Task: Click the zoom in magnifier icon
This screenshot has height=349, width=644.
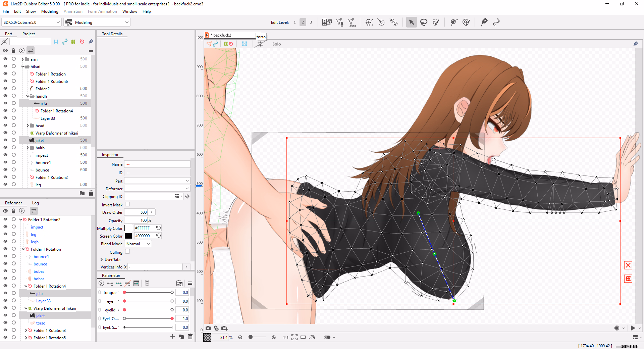Action: pyautogui.click(x=274, y=337)
